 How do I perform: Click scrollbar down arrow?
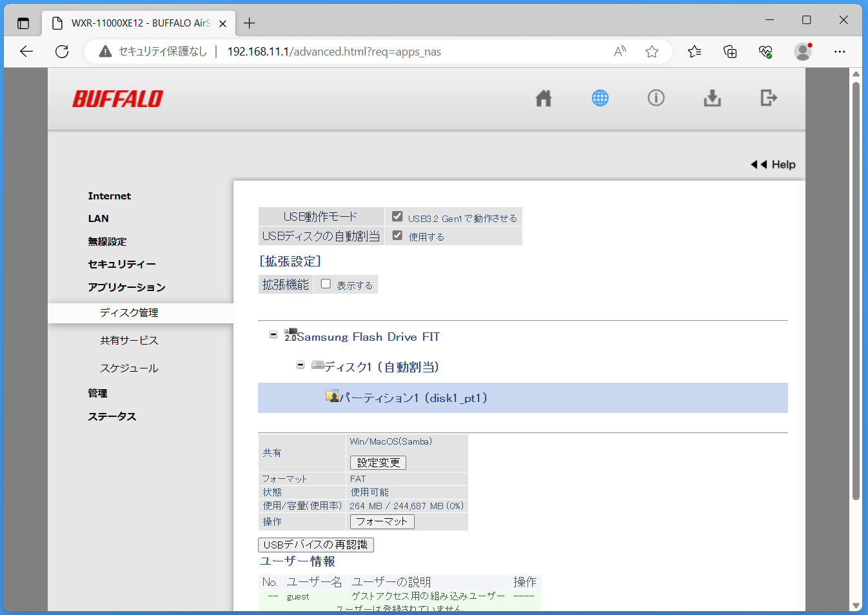click(x=856, y=605)
